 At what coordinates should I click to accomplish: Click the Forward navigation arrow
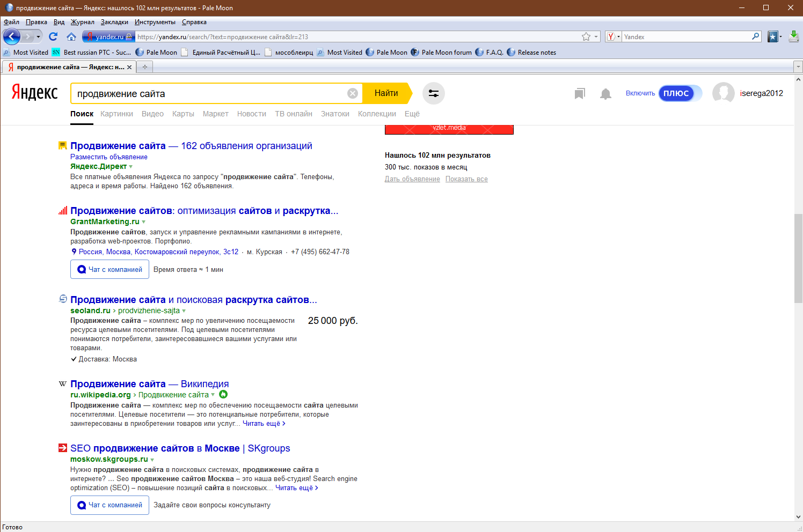tap(27, 36)
